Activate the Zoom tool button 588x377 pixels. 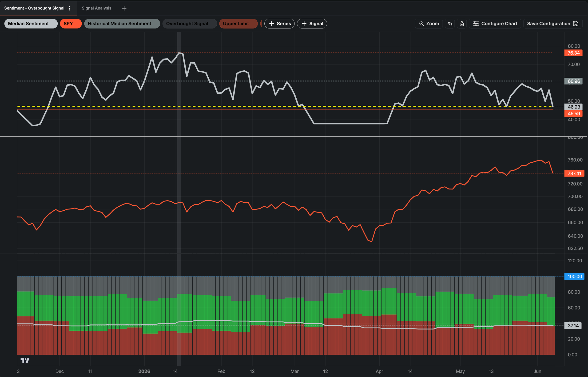tap(429, 24)
